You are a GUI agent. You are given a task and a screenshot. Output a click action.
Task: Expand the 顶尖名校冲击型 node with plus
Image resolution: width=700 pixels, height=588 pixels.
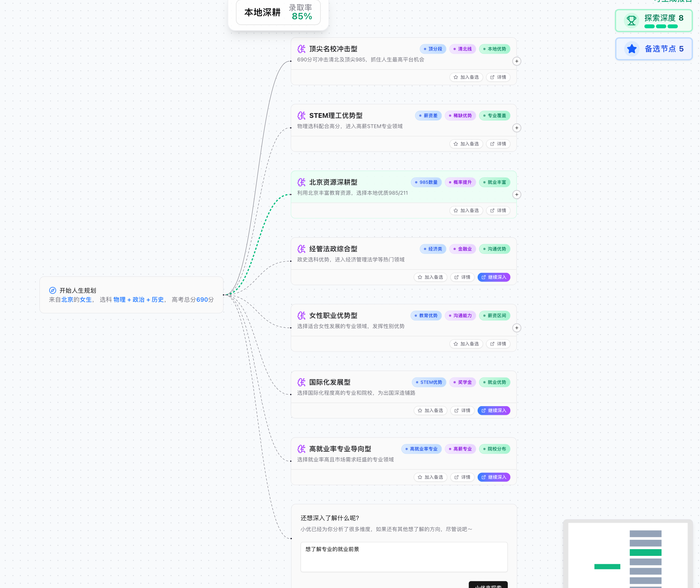(517, 61)
